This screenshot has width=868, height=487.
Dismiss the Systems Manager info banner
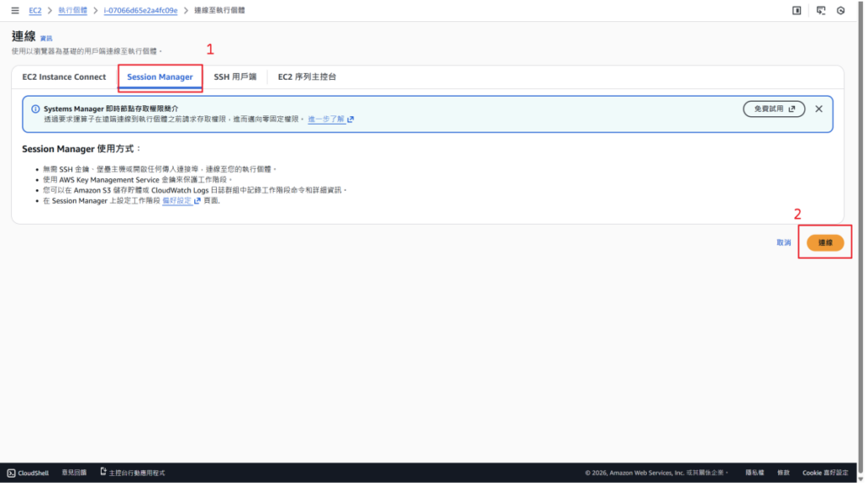pos(819,109)
